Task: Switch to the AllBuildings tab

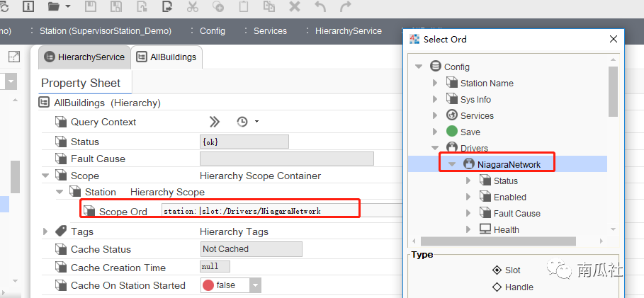Action: click(167, 57)
